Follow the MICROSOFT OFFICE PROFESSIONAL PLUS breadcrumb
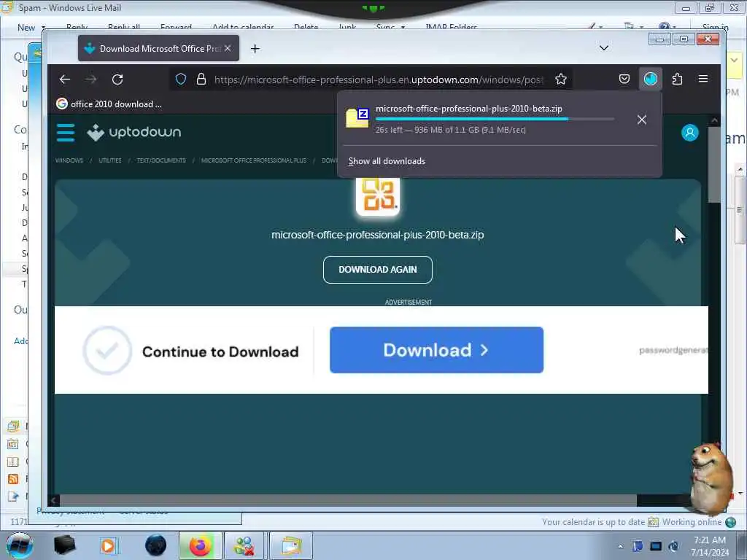The image size is (747, 560). pos(253,160)
